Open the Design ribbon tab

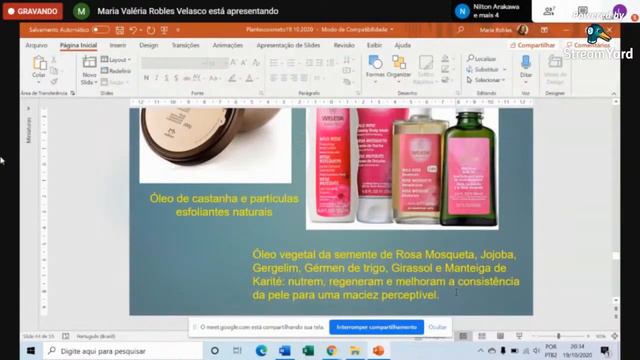[x=149, y=45]
